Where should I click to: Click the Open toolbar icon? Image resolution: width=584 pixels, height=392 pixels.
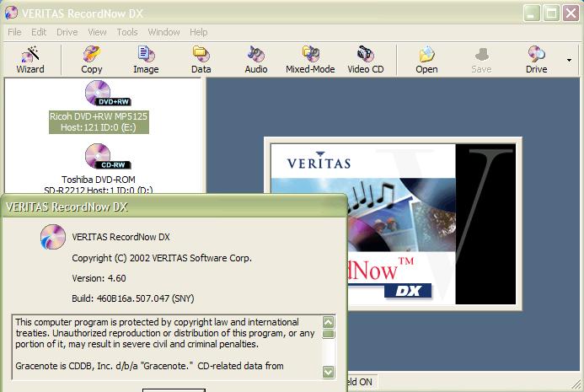pos(426,60)
